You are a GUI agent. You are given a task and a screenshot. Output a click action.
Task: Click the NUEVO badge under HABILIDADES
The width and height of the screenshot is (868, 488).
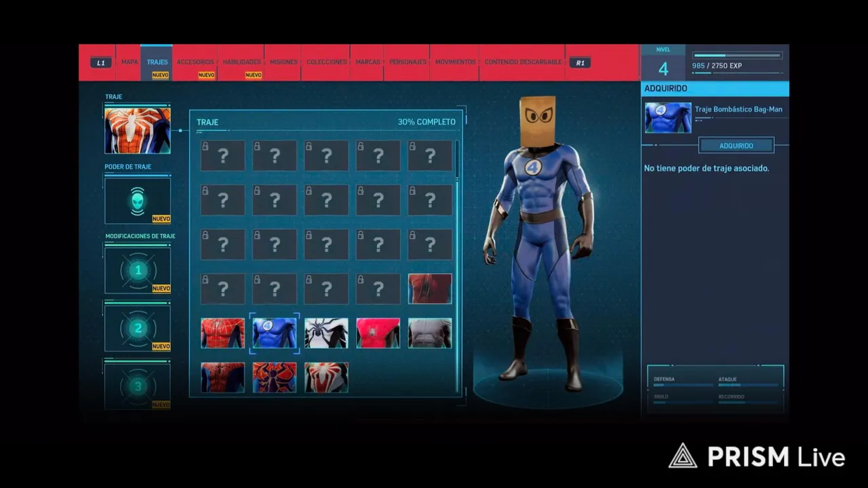pyautogui.click(x=253, y=75)
